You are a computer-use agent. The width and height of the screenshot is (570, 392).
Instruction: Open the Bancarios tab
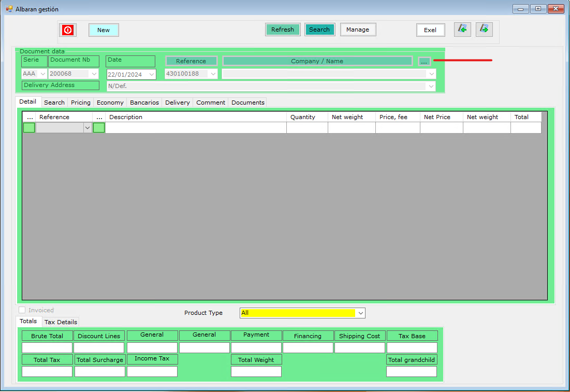[144, 103]
